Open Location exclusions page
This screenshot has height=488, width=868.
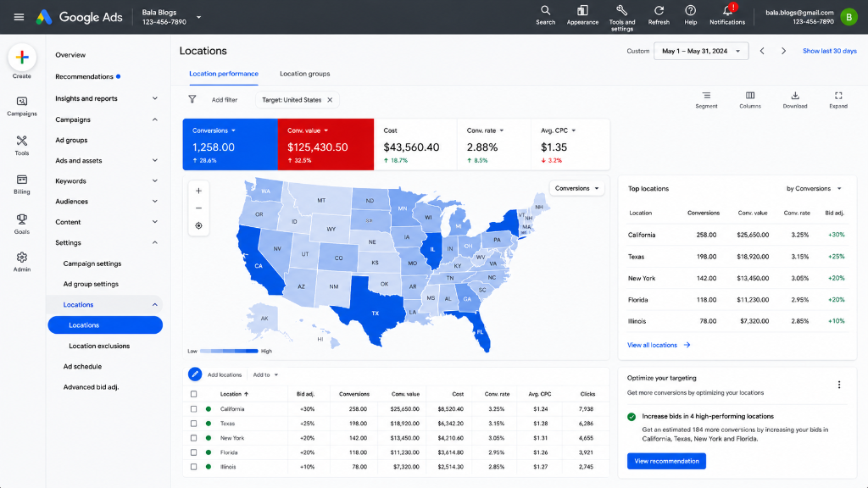pyautogui.click(x=99, y=346)
